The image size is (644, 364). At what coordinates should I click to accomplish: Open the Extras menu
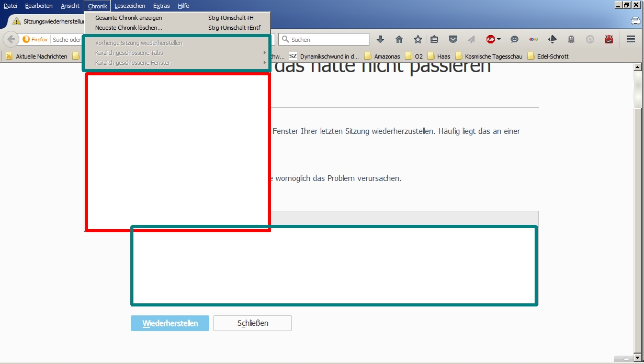[x=161, y=6]
